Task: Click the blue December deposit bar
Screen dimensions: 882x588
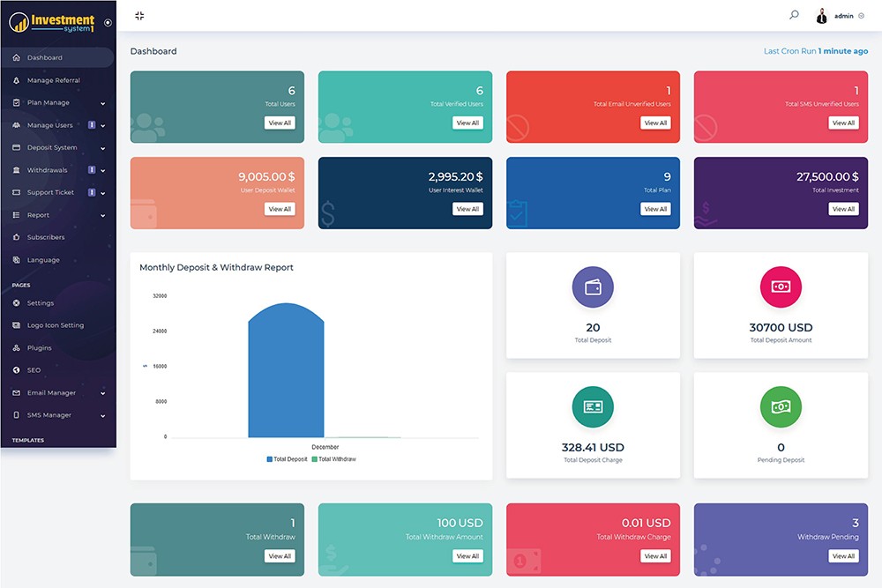Action: (286, 375)
